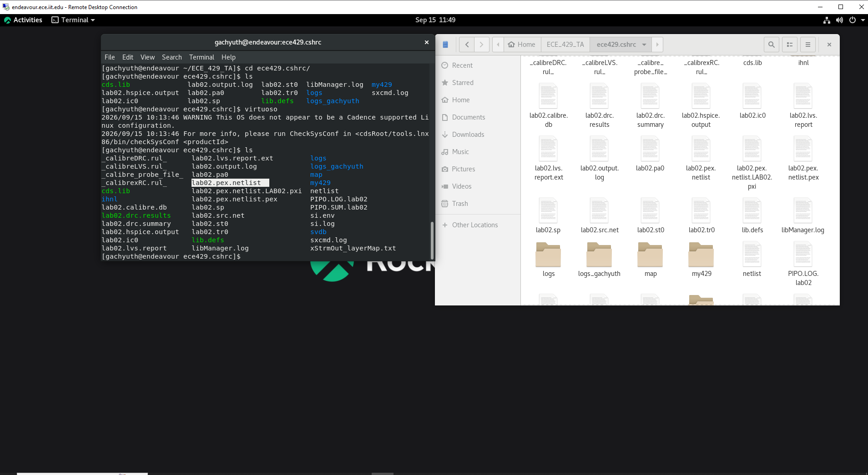Select the my429 folder icon
Screen dimensions: 868x475
(701, 255)
